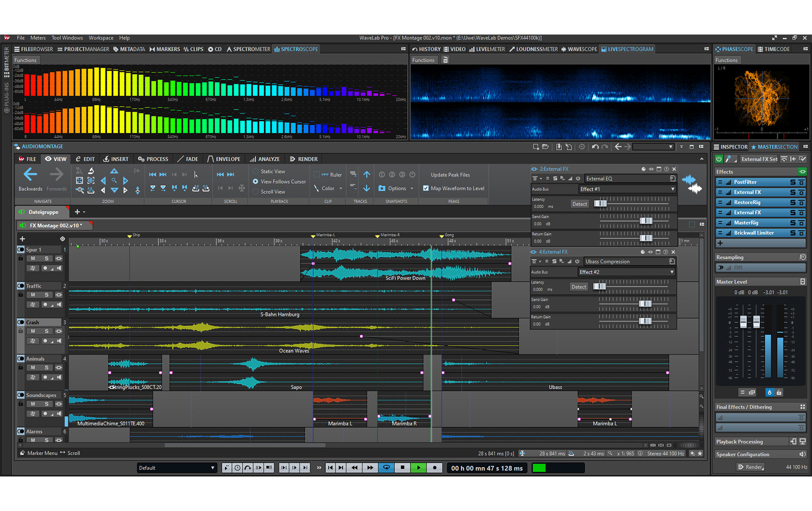Expand snapshot Options dropdown arrow

[412, 188]
